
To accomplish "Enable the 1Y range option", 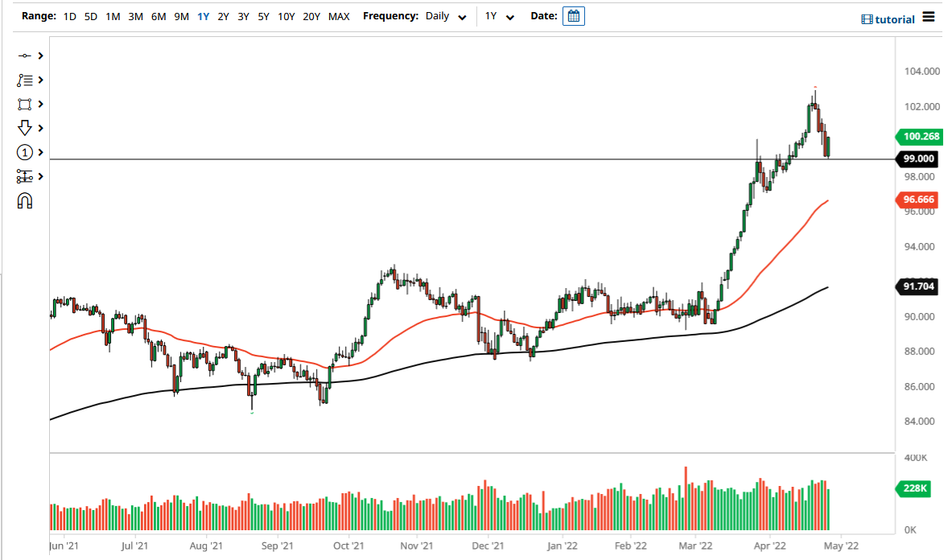I will (x=204, y=15).
